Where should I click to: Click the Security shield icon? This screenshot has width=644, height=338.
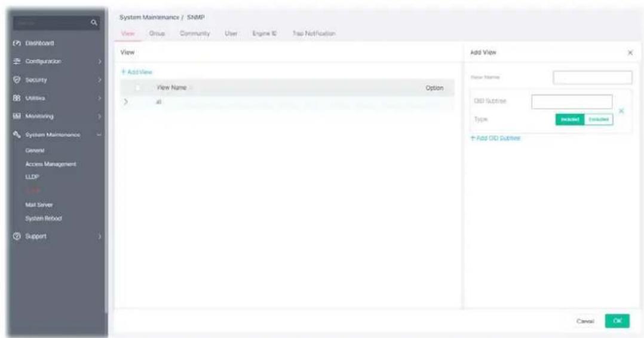click(17, 80)
